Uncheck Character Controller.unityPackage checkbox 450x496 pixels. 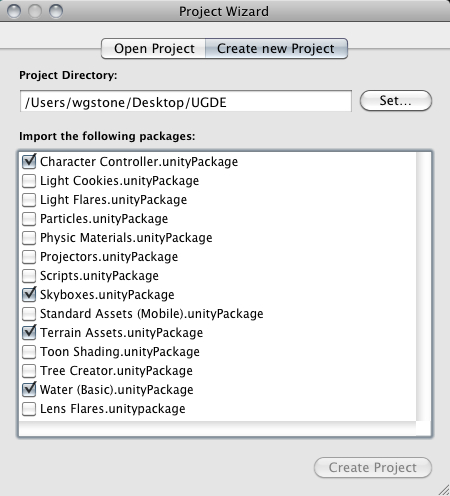pyautogui.click(x=29, y=162)
